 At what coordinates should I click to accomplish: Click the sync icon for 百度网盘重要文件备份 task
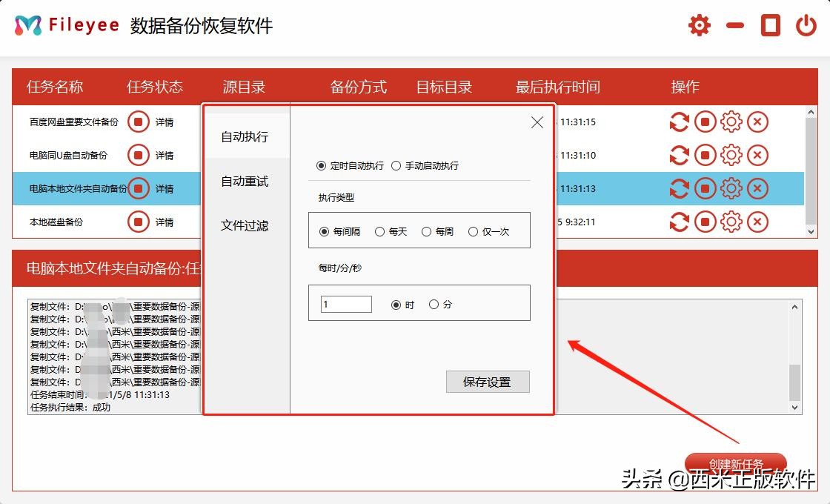pos(680,122)
